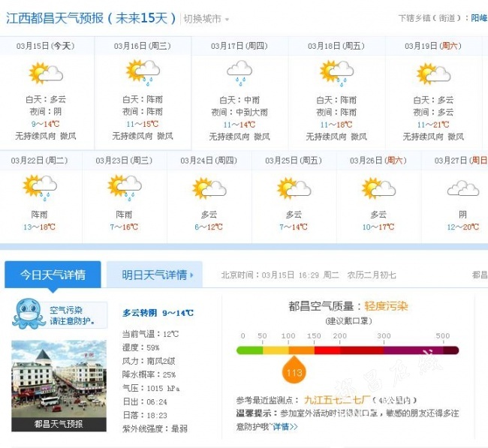The width and height of the screenshot is (488, 448).
Task: Click the green segment of the AQI bar
Action: 249,350
